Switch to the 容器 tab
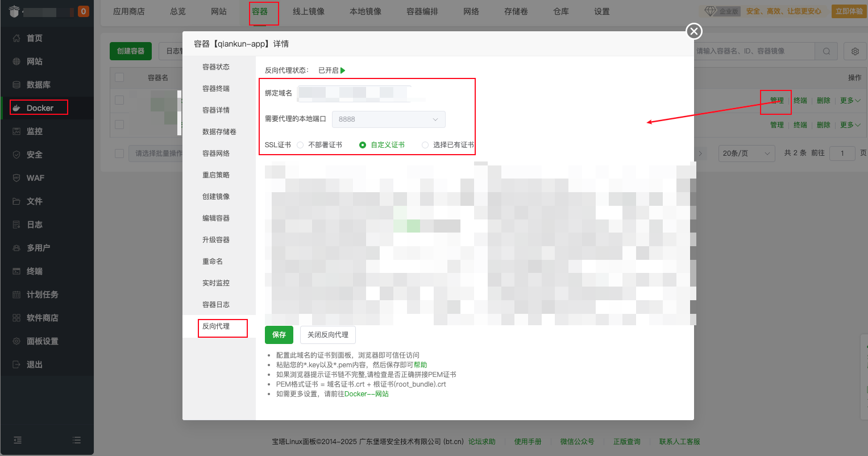Image resolution: width=868 pixels, height=456 pixels. (260, 11)
